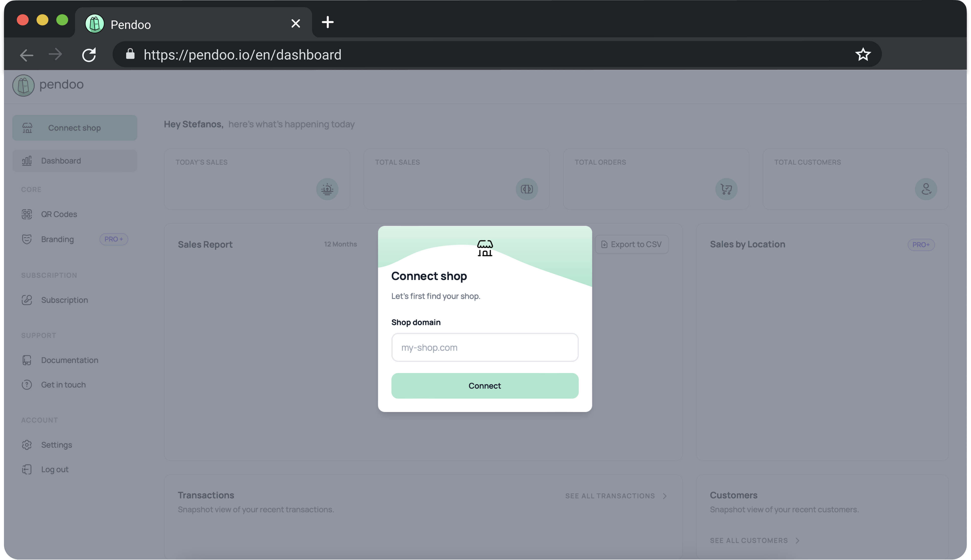This screenshot has width=971, height=560.
Task: Click the money icon in Total Sales card
Action: coord(527,189)
